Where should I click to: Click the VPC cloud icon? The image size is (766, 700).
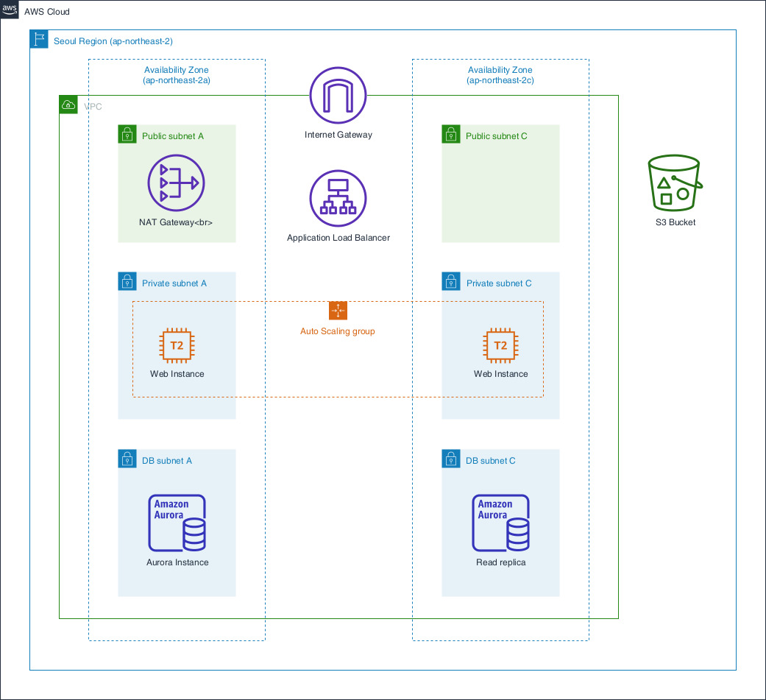pos(68,105)
